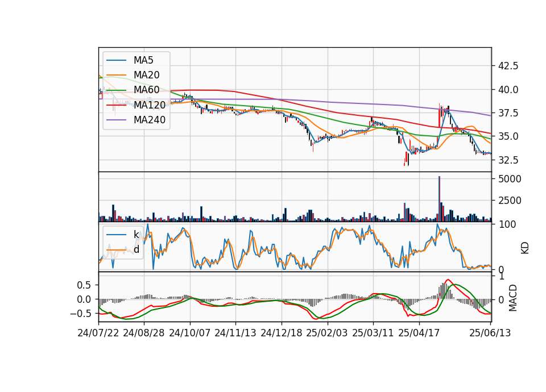Viewport: 546px width, 392px height.
Task: Click the orange MA20 legend line sample
Action: pyautogui.click(x=116, y=75)
